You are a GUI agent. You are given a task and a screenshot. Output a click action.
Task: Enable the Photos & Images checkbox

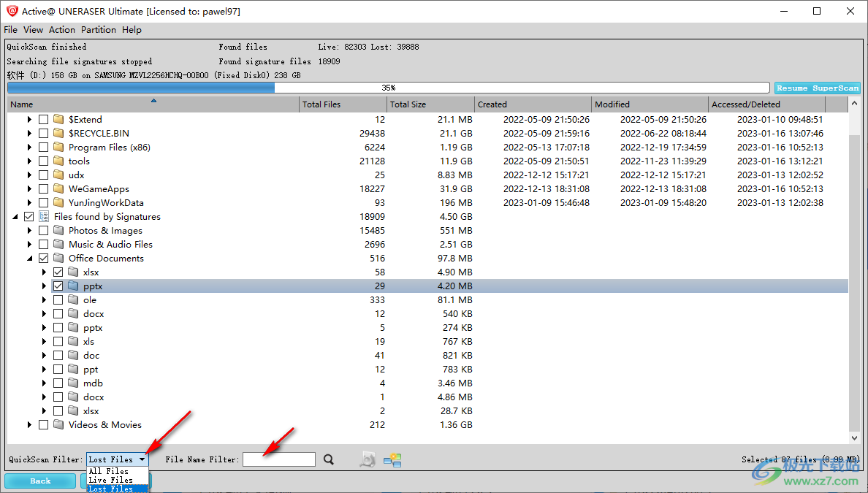click(44, 230)
